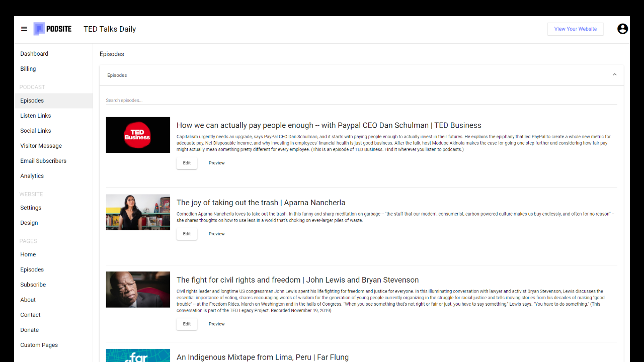Open the TED Business episode thumbnail

click(x=138, y=135)
